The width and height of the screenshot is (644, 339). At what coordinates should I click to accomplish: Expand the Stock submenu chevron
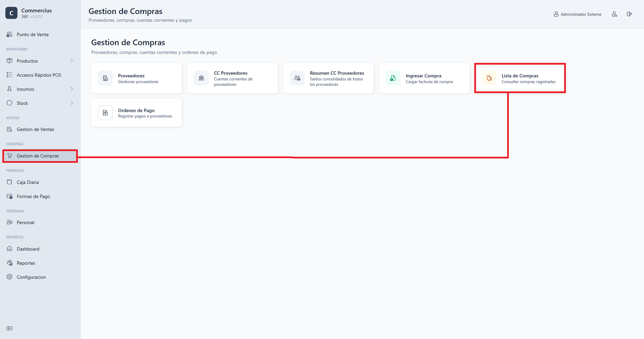click(72, 103)
